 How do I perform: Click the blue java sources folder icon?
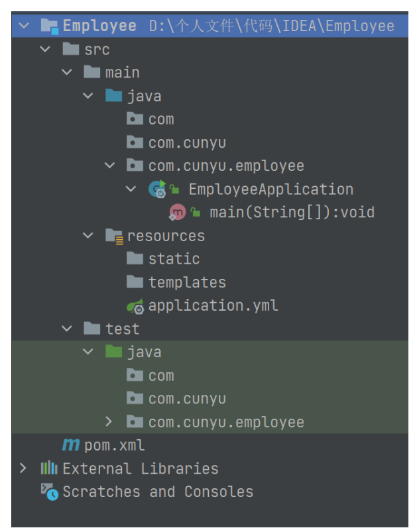113,96
